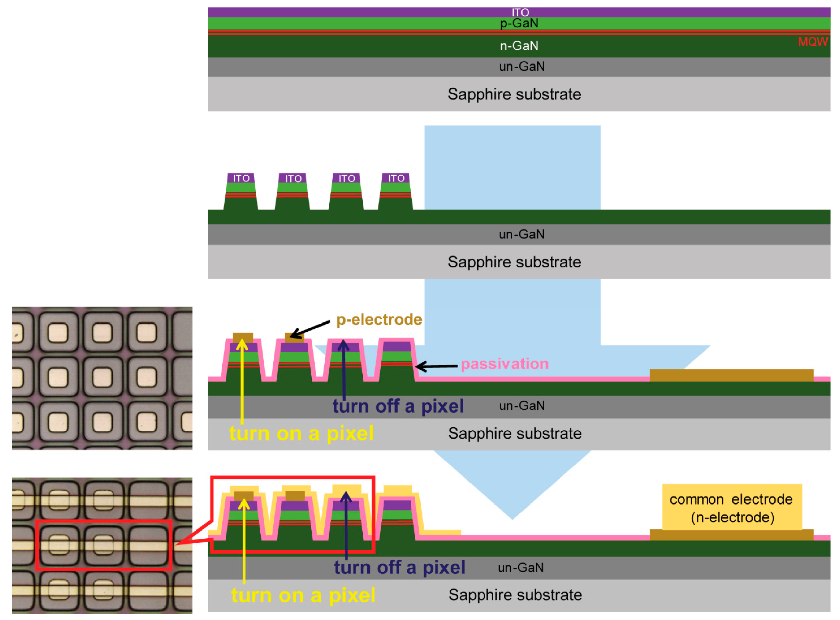This screenshot has height=620, width=840.
Task: Select the lower microscope image with metal lines
Action: coord(102,545)
